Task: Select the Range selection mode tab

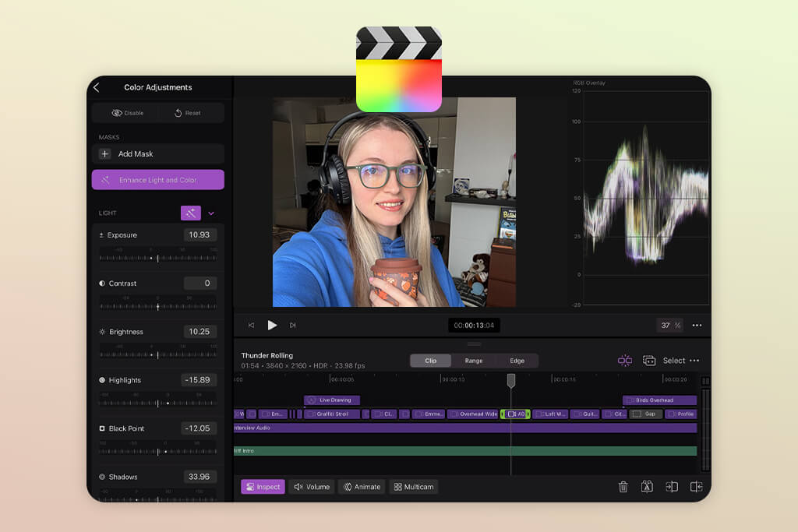Action: pyautogui.click(x=474, y=361)
